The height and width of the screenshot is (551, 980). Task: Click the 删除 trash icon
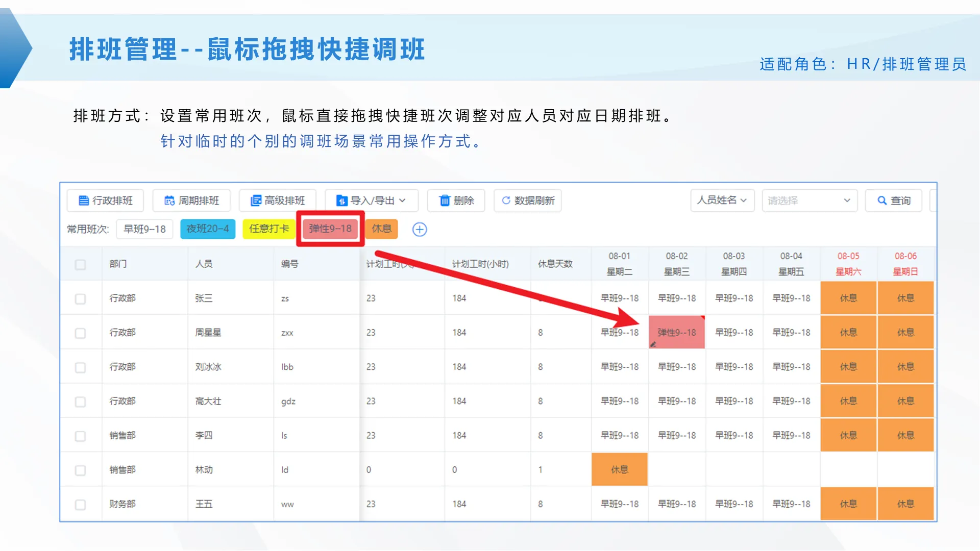[x=445, y=201]
